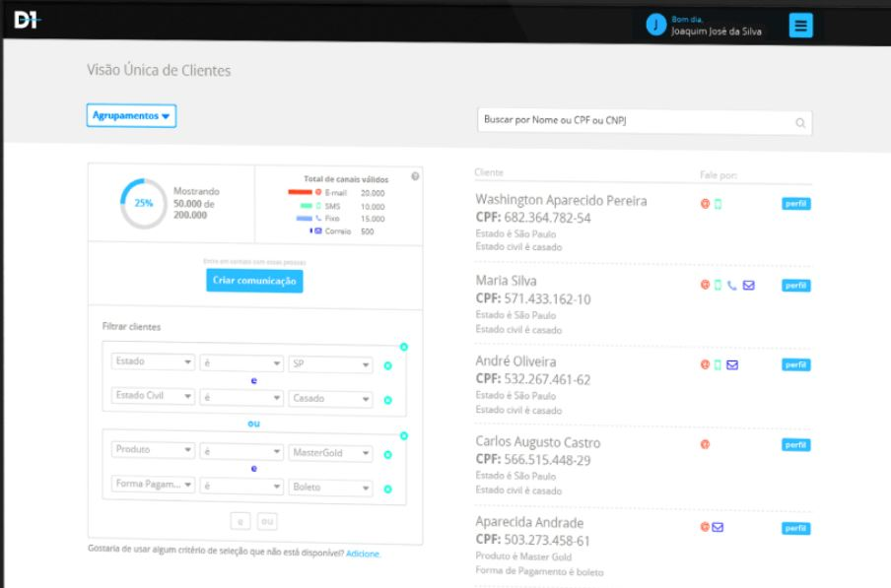This screenshot has width=891, height=588.
Task: Click the red E-mail channel bar
Action: [x=300, y=192]
